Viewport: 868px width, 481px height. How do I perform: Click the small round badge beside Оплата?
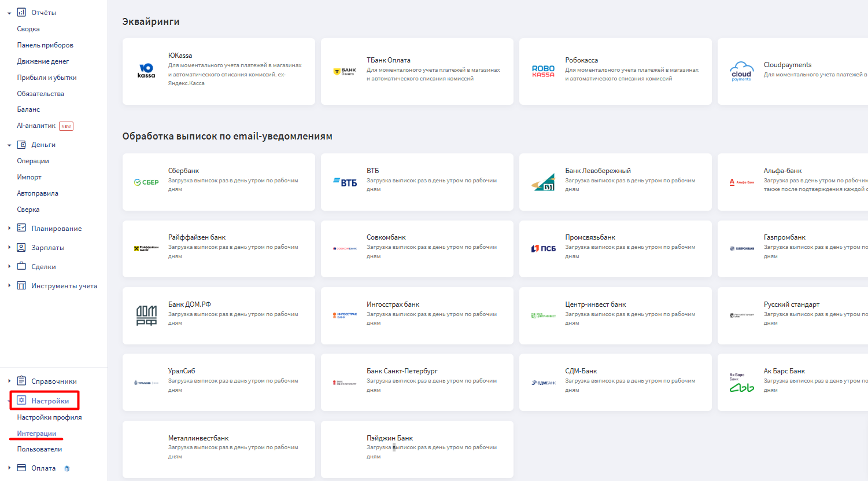click(x=67, y=468)
